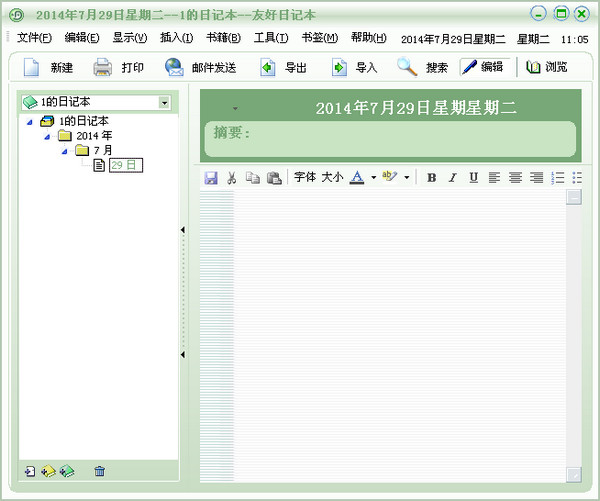Select the 7 月 folder in tree
The height and width of the screenshot is (501, 600).
(103, 150)
